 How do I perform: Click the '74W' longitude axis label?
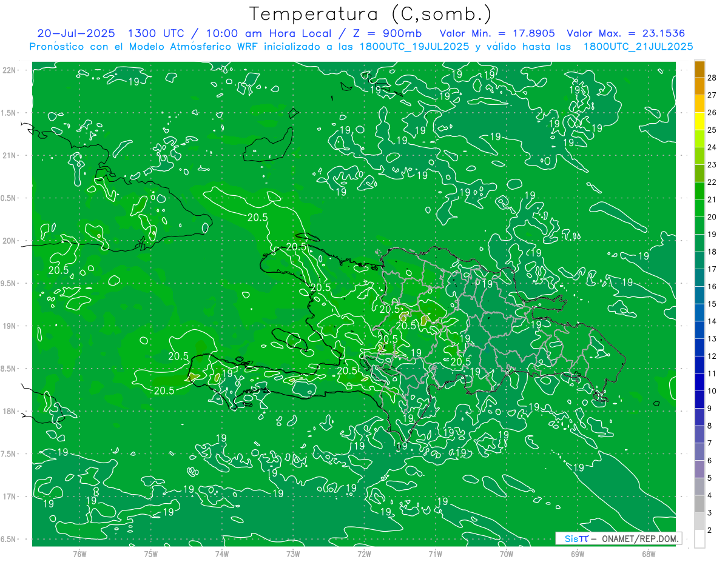pyautogui.click(x=222, y=554)
